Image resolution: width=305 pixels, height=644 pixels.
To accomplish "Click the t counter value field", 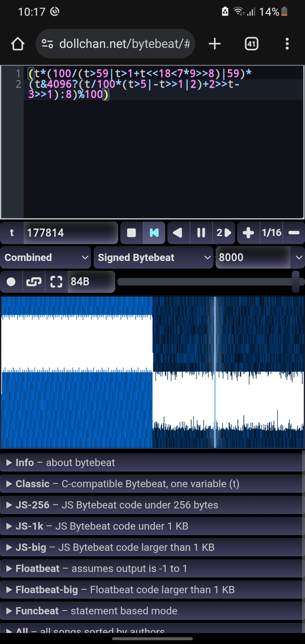I will click(x=70, y=233).
